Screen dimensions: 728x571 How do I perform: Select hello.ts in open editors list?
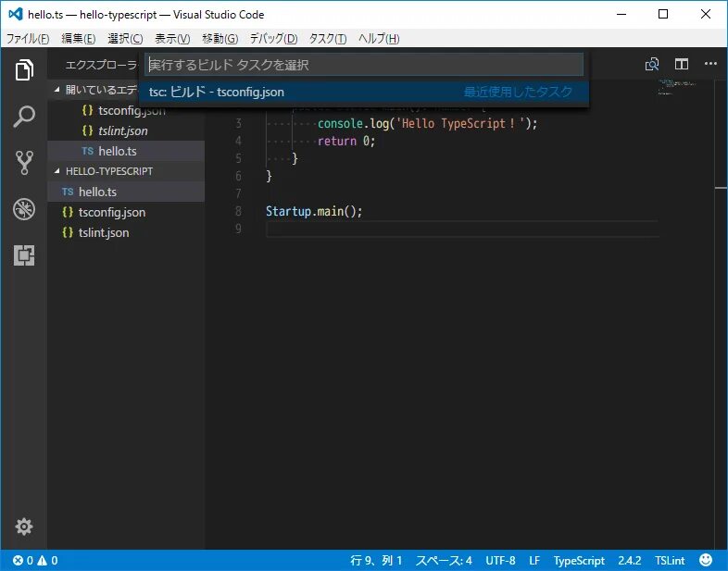click(x=125, y=151)
